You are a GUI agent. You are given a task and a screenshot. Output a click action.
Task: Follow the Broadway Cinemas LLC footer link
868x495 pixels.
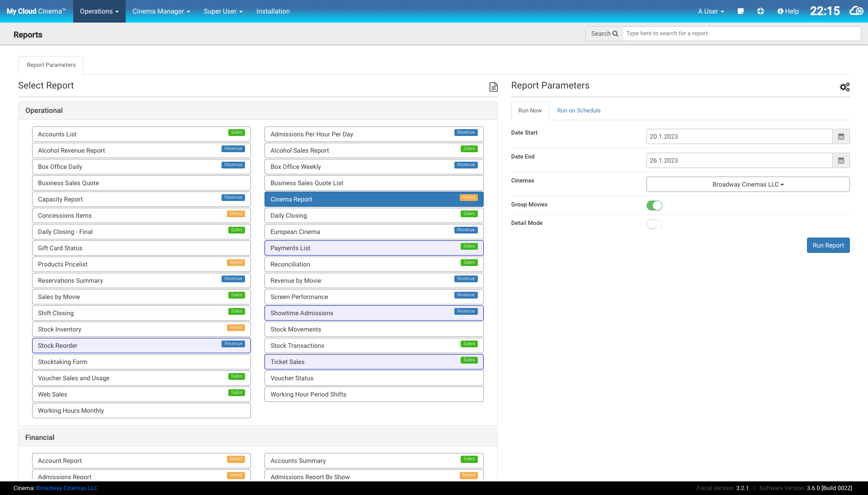pyautogui.click(x=67, y=488)
